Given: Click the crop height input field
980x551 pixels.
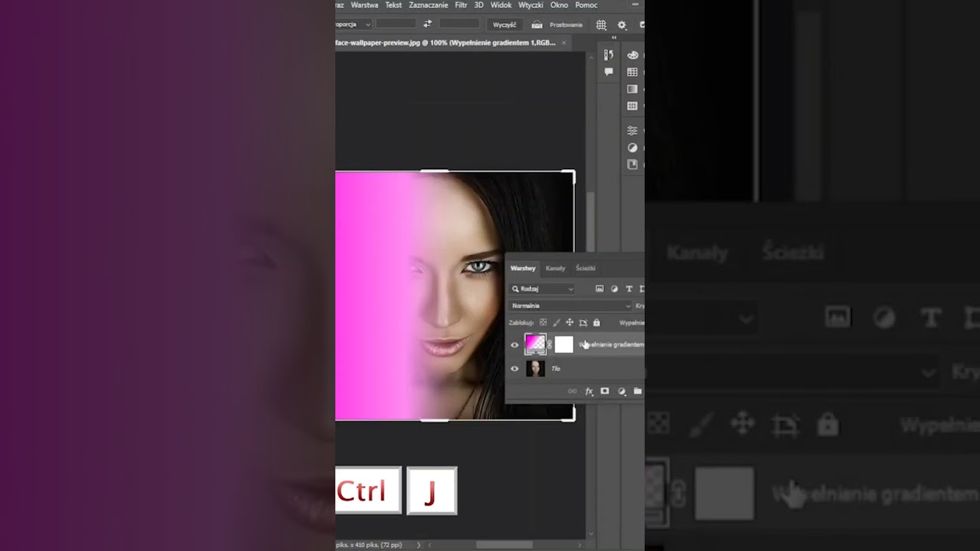Looking at the screenshot, I should 459,24.
